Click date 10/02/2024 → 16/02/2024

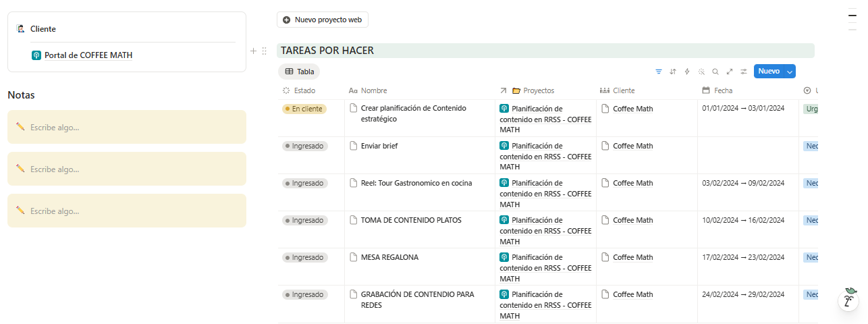point(743,220)
